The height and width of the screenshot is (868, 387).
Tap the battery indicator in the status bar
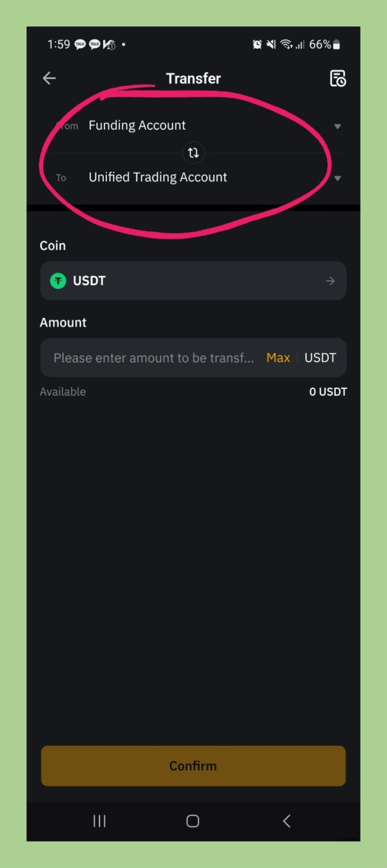click(x=336, y=44)
